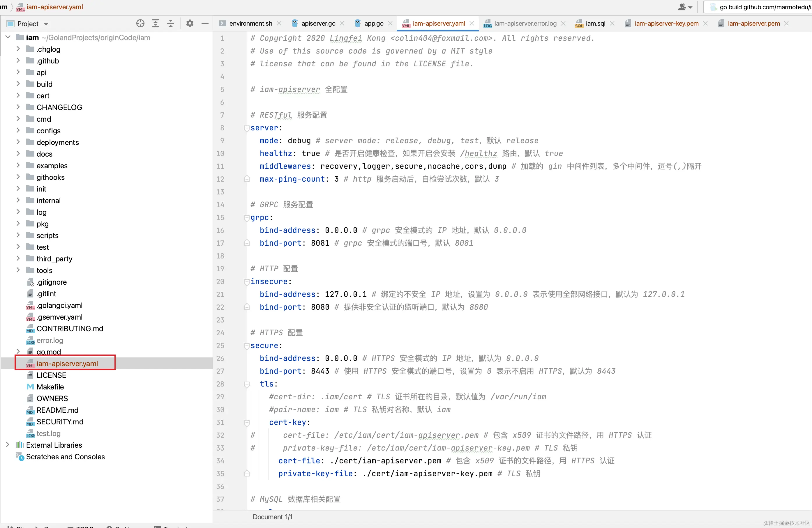Click Expand All in the Project panel
The width and height of the screenshot is (812, 528).
click(156, 23)
